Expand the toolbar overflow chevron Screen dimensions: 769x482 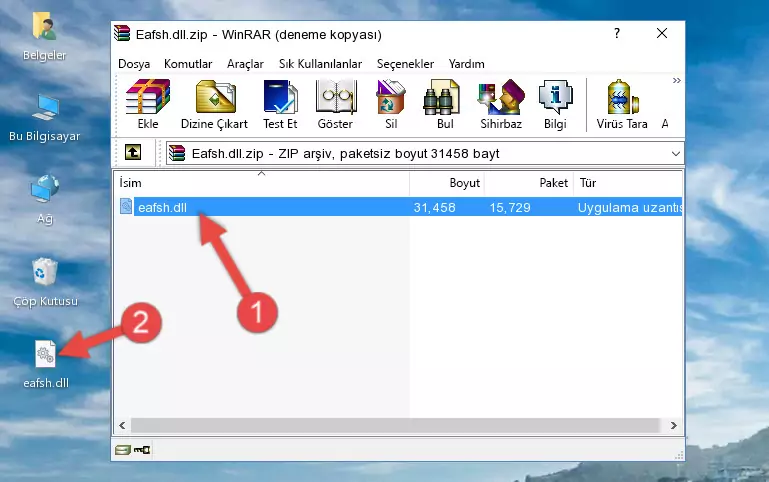pos(676,80)
